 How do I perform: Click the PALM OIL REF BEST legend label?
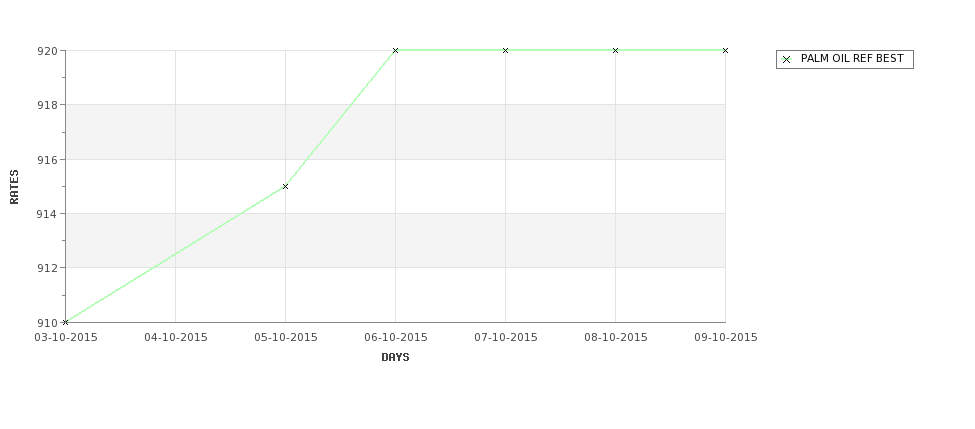click(852, 58)
